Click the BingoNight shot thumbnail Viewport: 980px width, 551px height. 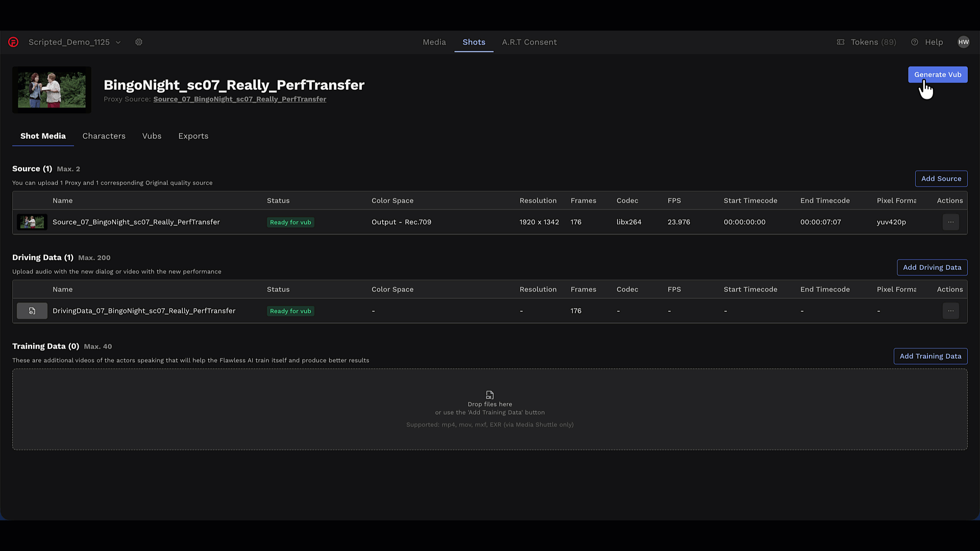(52, 90)
